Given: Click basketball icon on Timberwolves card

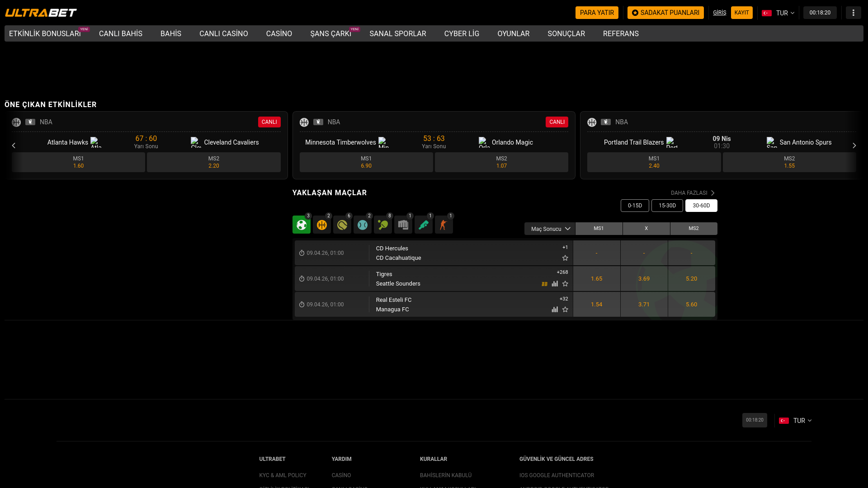Looking at the screenshot, I should pyautogui.click(x=304, y=122).
